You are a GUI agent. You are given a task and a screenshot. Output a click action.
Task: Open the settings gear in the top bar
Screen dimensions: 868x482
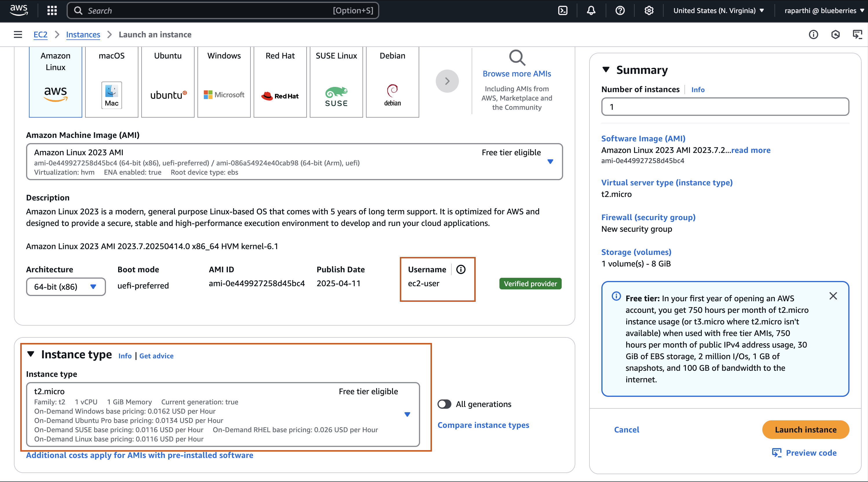(x=649, y=10)
